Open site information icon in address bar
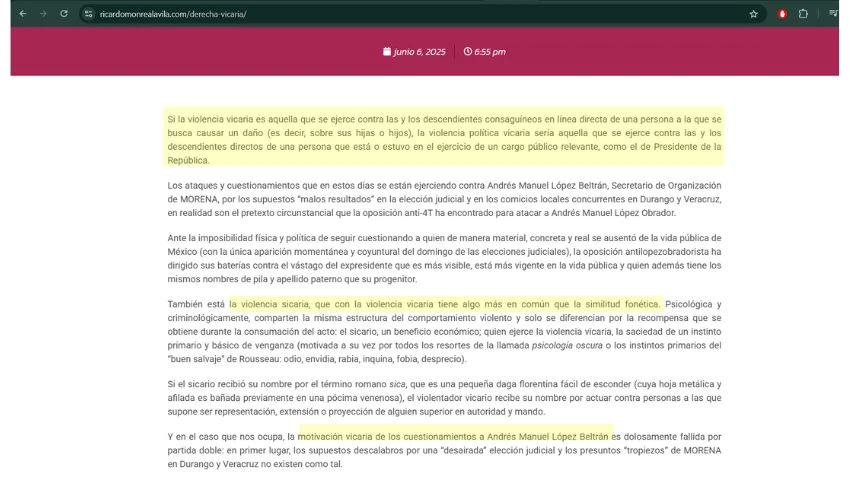 [x=89, y=14]
